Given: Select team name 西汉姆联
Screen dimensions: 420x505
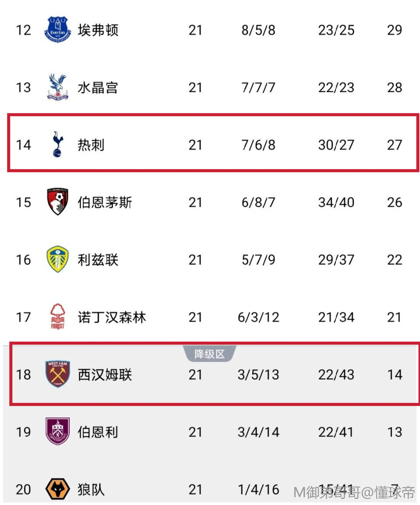Looking at the screenshot, I should click(105, 374).
